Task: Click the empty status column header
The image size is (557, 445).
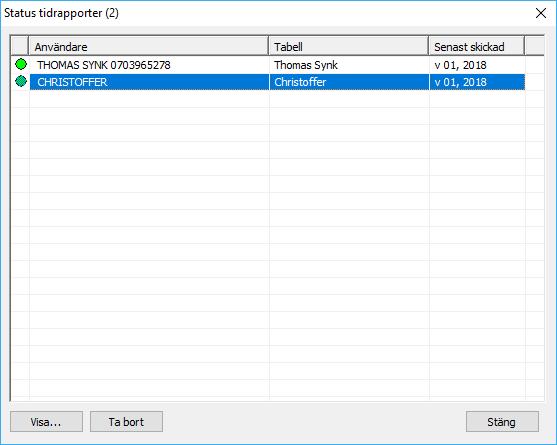Action: tap(20, 46)
